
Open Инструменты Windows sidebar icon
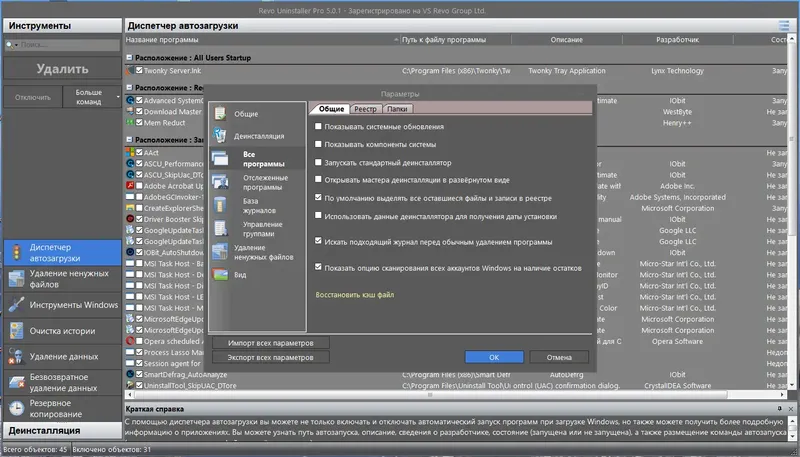click(16, 304)
